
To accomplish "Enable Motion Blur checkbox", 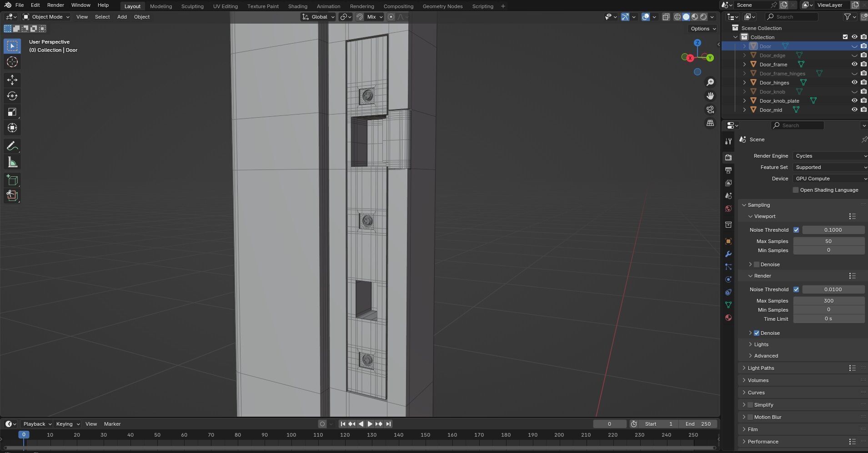I will point(750,417).
